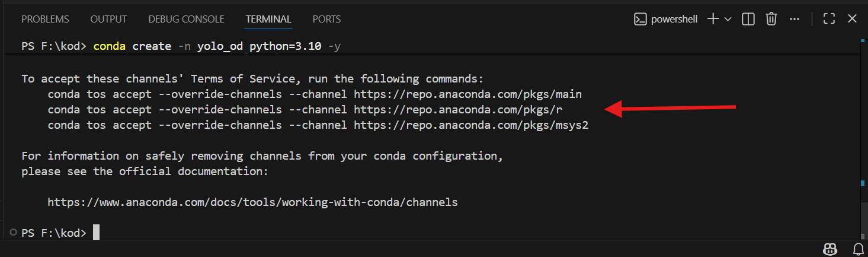Click the plus icon to create a new terminal

coord(713,19)
